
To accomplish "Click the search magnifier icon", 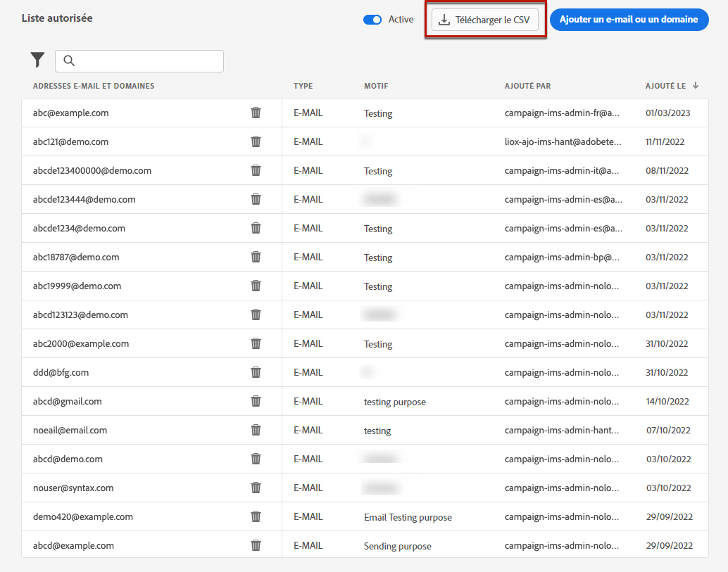I will 69,61.
